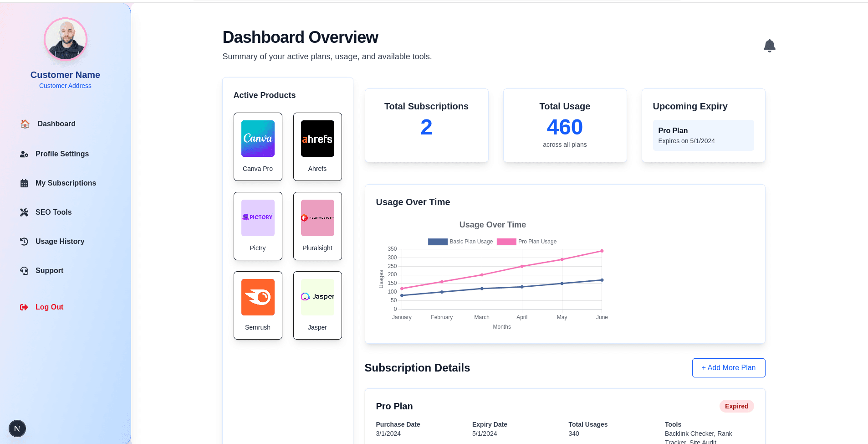Open the Canva Pro product tile
Viewport: 868px width, 444px height.
258,146
